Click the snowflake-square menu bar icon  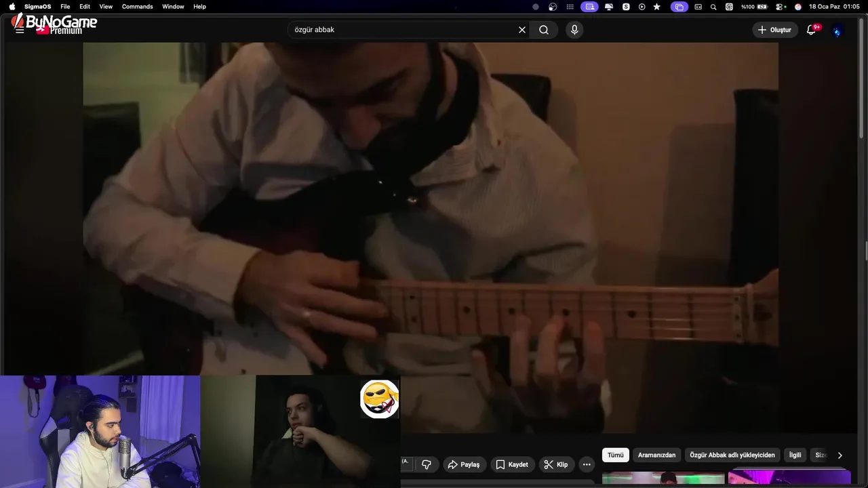(x=729, y=6)
